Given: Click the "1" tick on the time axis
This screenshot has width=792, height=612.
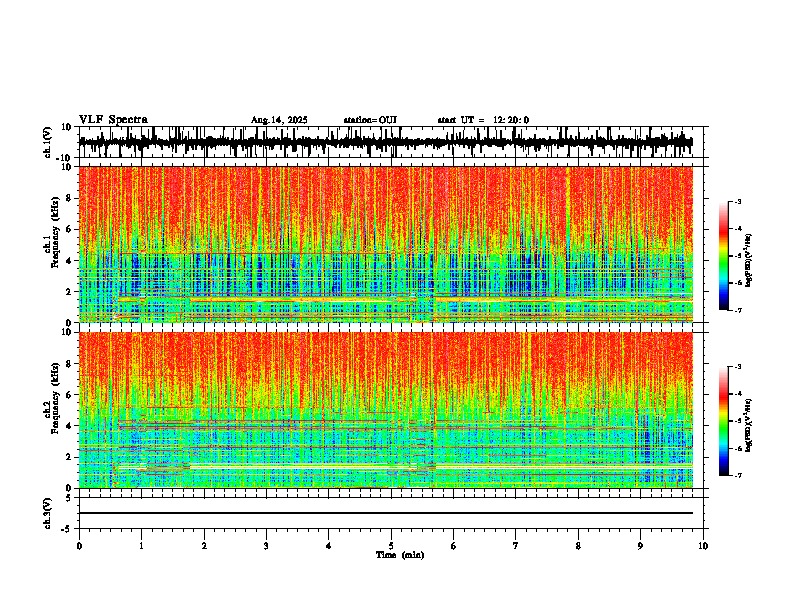Looking at the screenshot, I should tap(141, 546).
